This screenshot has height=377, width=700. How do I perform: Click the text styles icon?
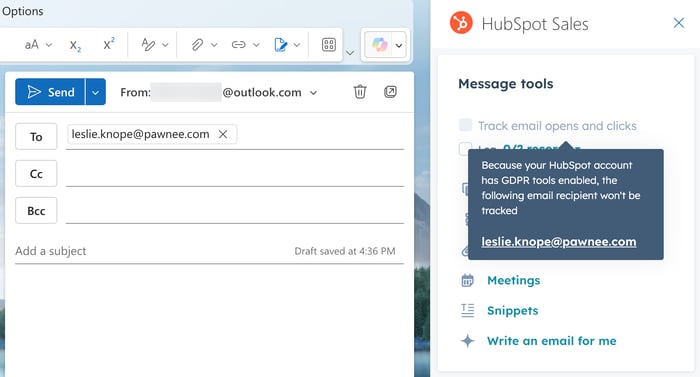[x=148, y=44]
